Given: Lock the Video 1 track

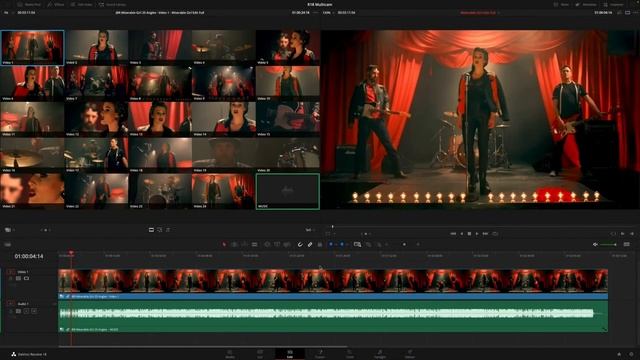Looking at the screenshot, I should (11, 278).
